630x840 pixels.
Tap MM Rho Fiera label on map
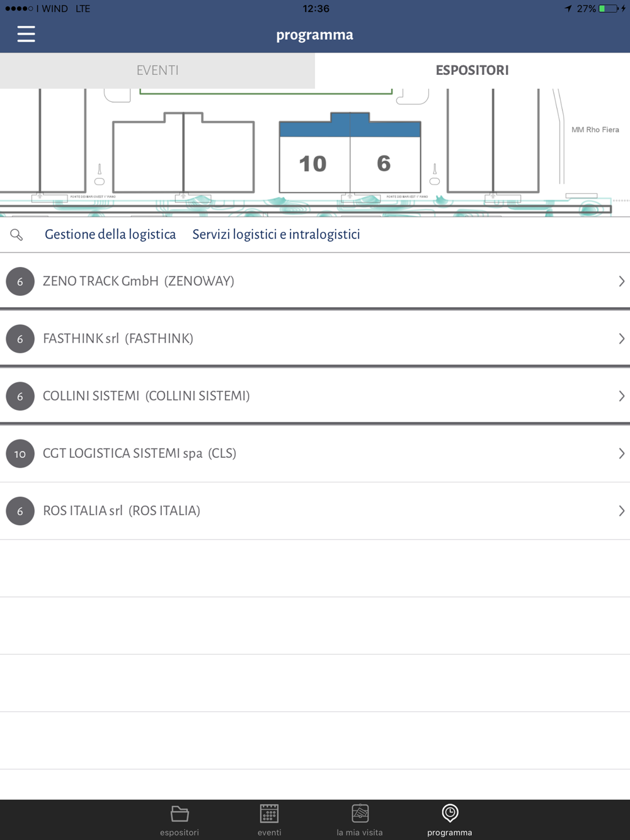[595, 130]
